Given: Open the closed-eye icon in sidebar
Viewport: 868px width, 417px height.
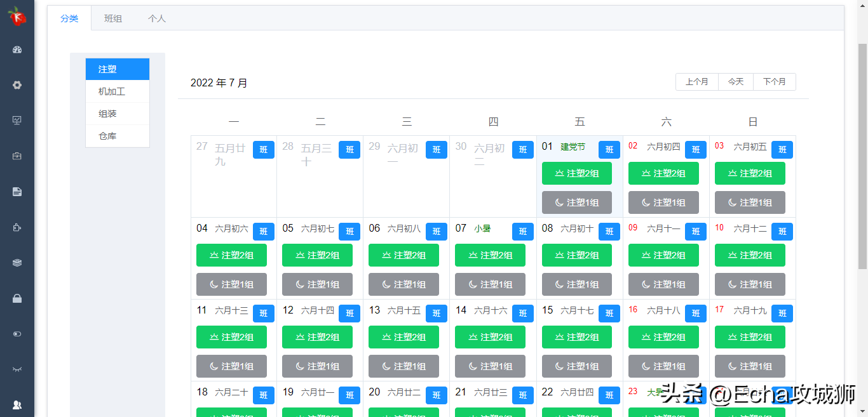Looking at the screenshot, I should point(17,369).
